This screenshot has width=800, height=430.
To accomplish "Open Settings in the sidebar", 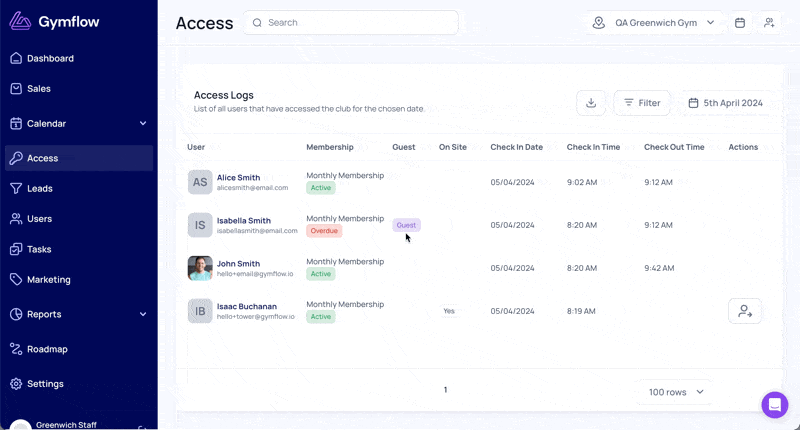I will (45, 384).
